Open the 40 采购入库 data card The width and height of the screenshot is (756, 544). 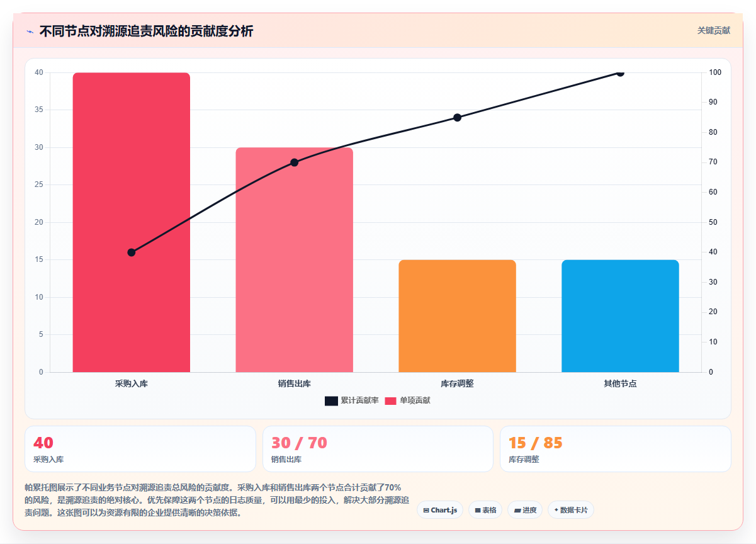[x=140, y=449]
